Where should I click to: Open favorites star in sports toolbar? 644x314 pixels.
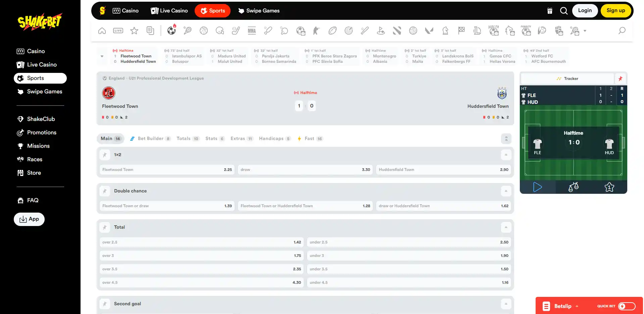coord(134,31)
